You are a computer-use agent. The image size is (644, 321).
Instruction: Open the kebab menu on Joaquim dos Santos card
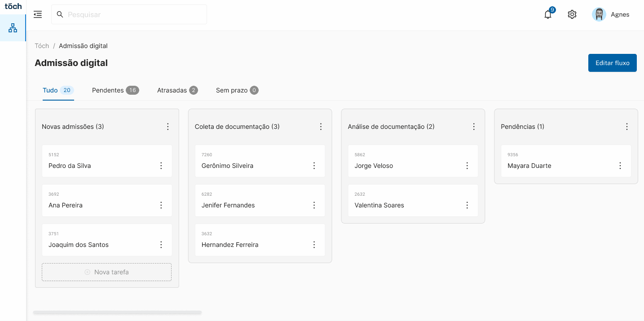(x=161, y=245)
